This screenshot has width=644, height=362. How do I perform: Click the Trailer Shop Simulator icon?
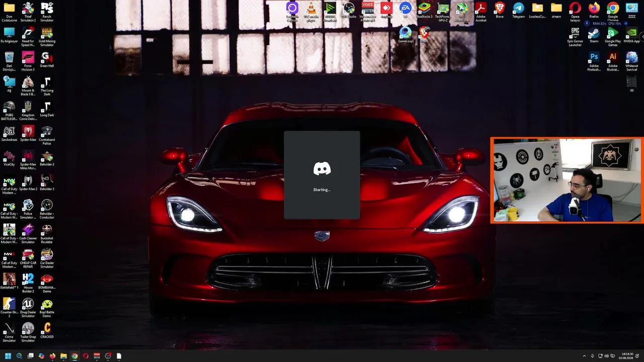click(28, 332)
